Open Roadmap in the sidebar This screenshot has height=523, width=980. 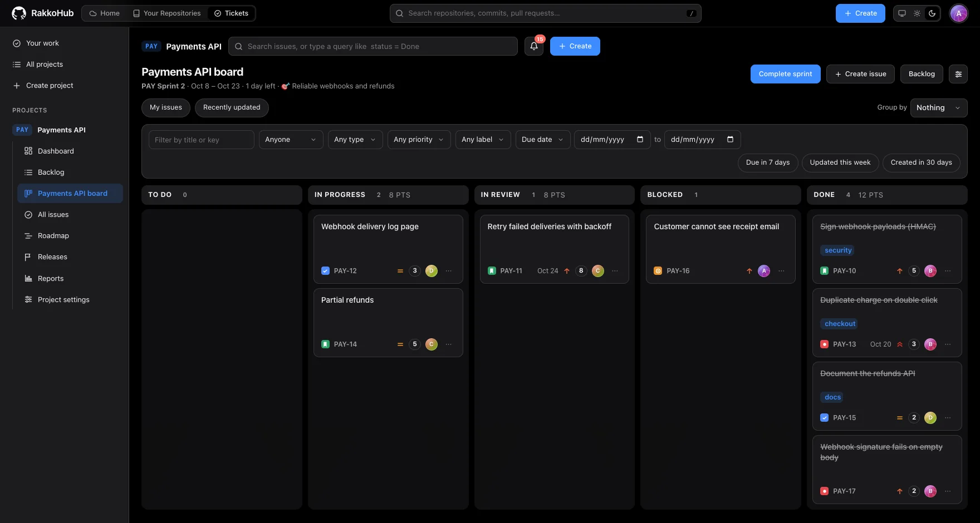pos(70,236)
